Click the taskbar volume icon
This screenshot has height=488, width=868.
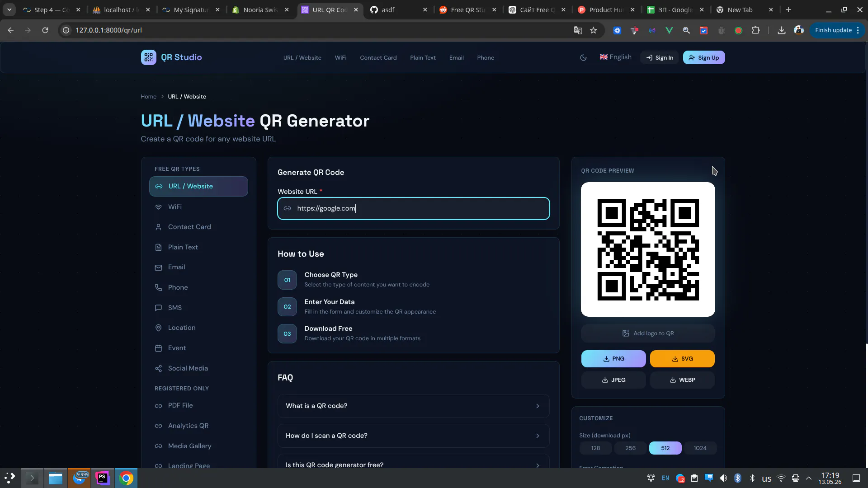(x=723, y=478)
